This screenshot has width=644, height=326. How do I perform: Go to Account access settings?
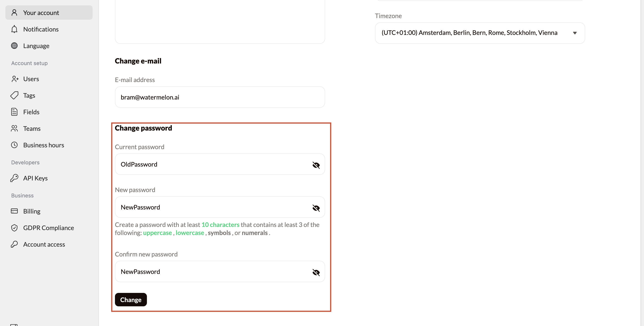[44, 244]
